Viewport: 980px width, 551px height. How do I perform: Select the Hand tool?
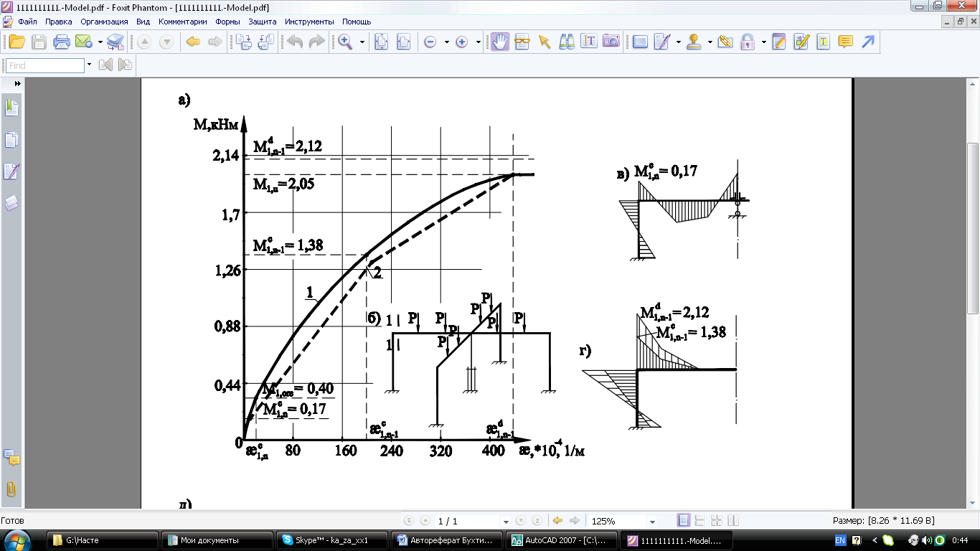[x=500, y=42]
